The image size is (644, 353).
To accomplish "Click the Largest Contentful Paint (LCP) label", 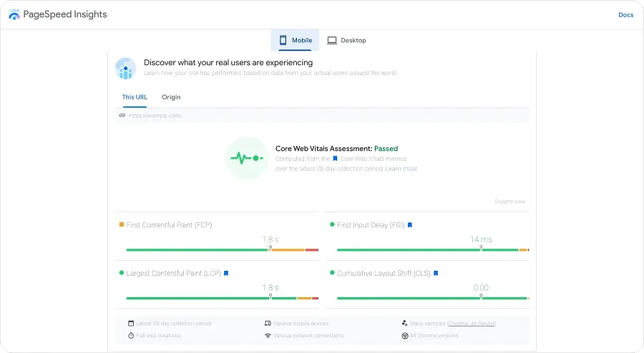I will 173,274.
